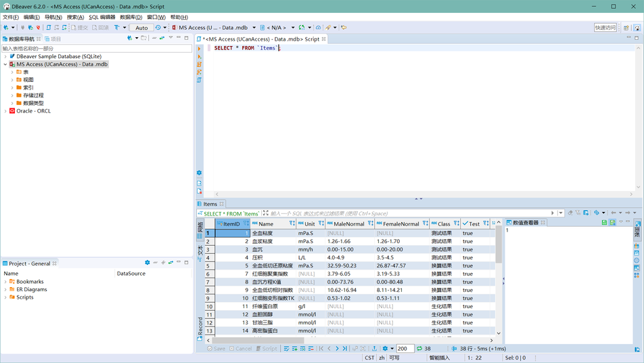Click Export data icon in results toolbar
644x363 pixels.
click(x=374, y=349)
